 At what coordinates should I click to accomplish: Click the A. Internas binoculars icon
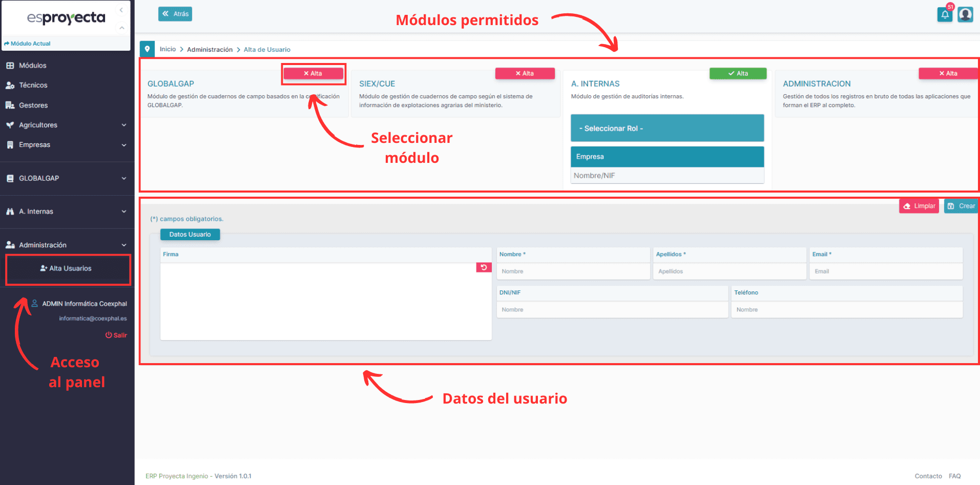tap(11, 211)
